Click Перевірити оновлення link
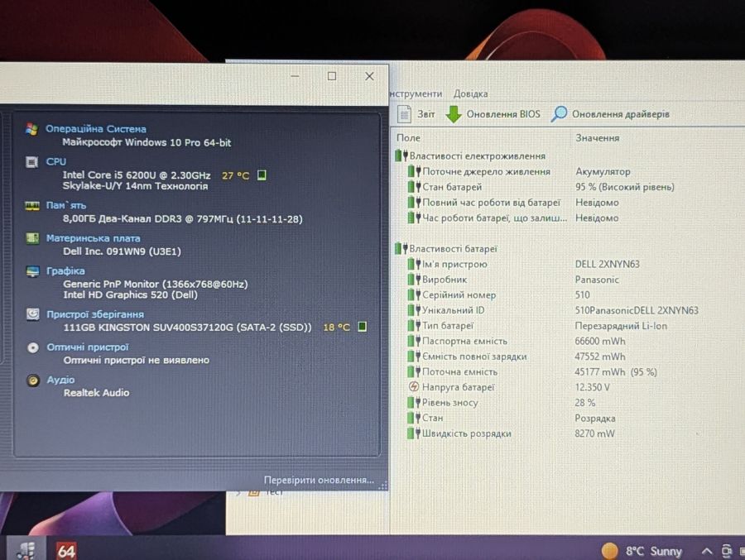 click(319, 480)
